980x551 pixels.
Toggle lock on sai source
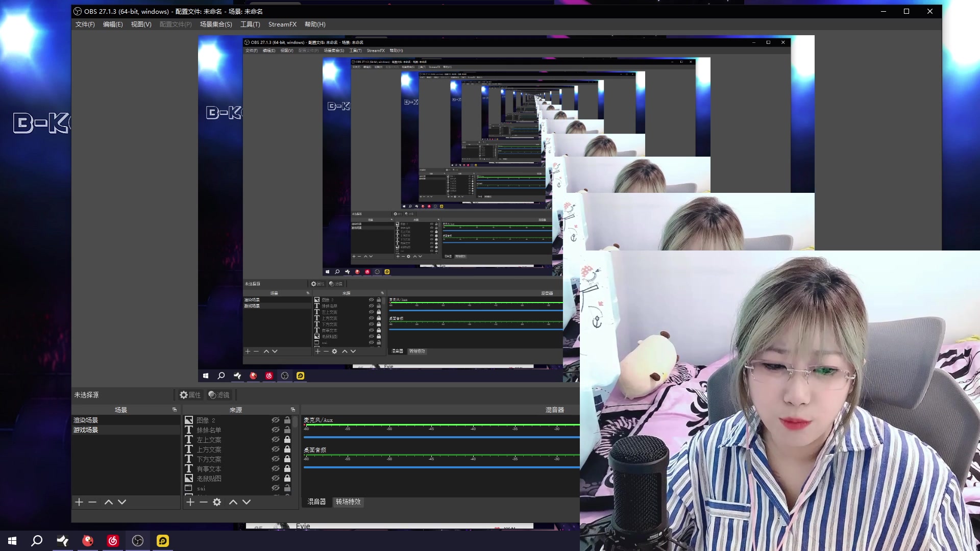point(287,488)
